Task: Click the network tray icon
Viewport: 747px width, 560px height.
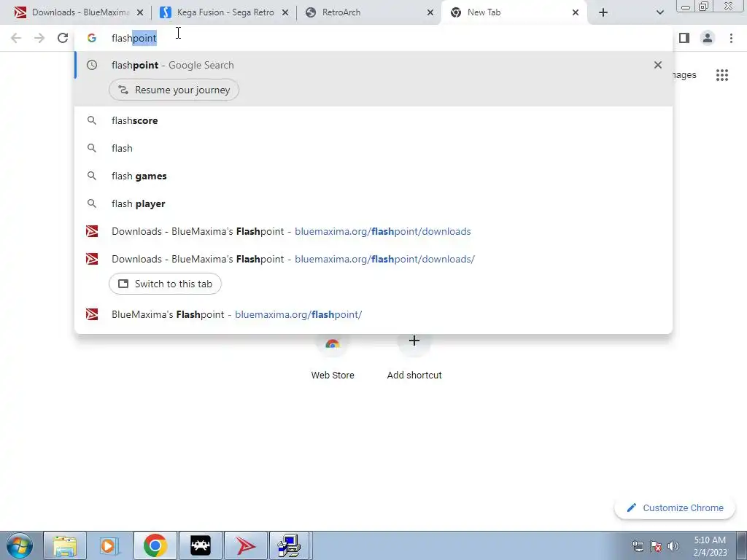Action: click(x=638, y=546)
